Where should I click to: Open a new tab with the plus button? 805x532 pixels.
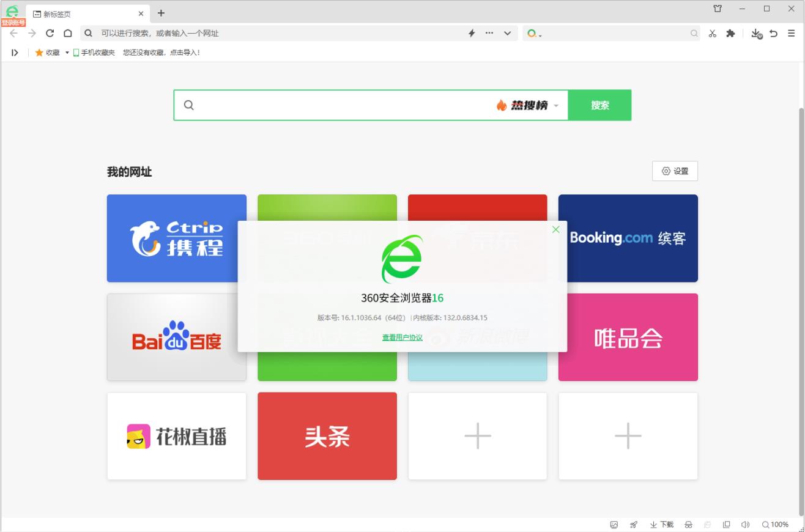click(x=160, y=13)
